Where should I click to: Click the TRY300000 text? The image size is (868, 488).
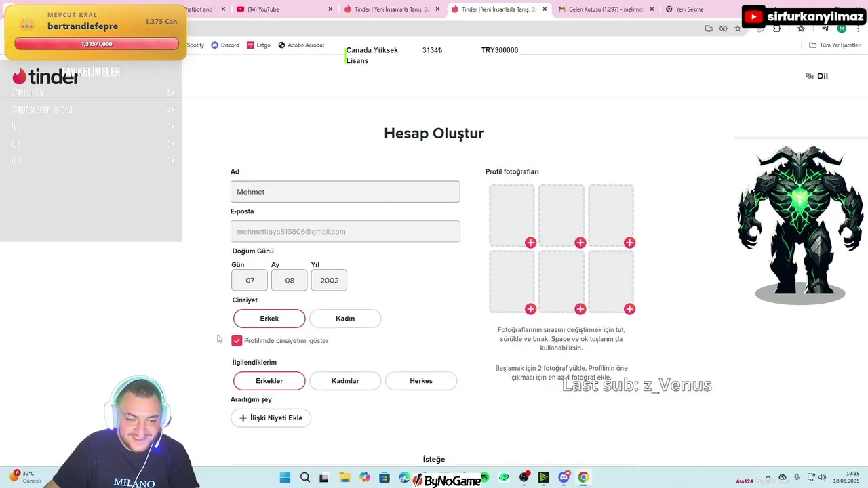(500, 50)
